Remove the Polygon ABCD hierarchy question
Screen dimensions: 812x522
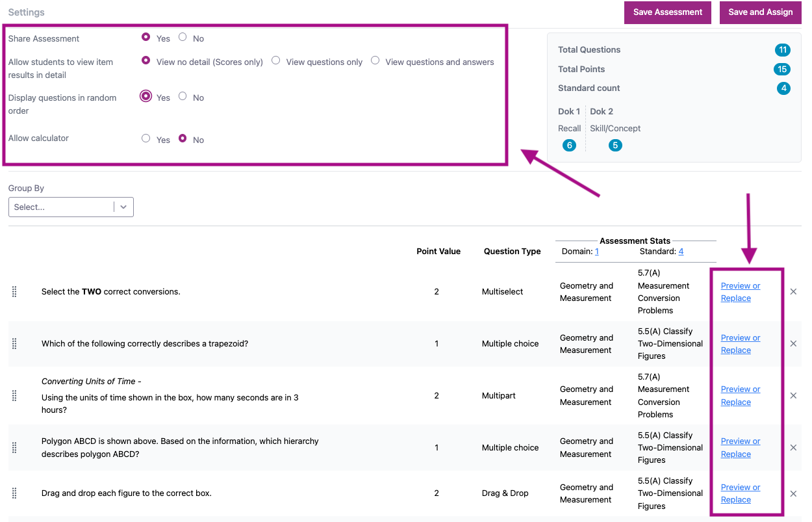(x=793, y=448)
